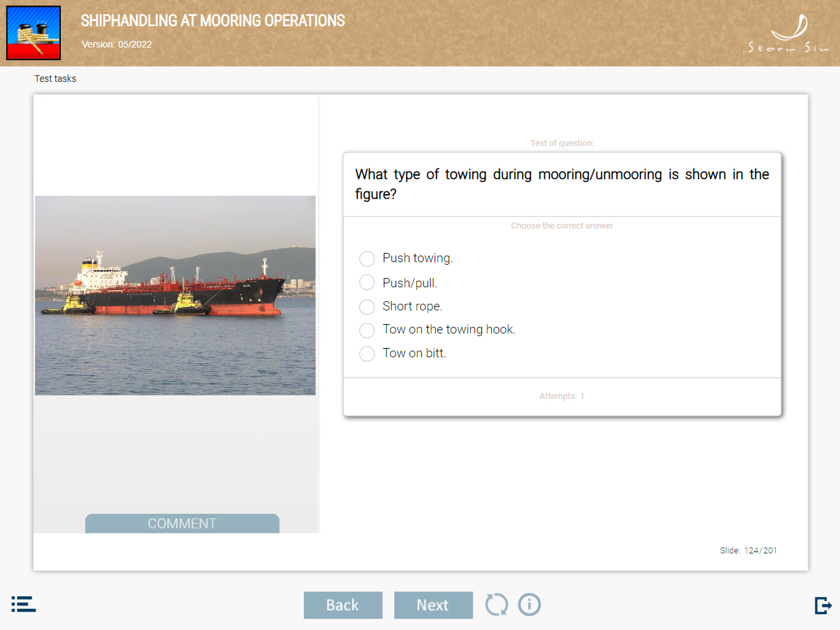
Task: Click the question text box
Action: tap(562, 184)
